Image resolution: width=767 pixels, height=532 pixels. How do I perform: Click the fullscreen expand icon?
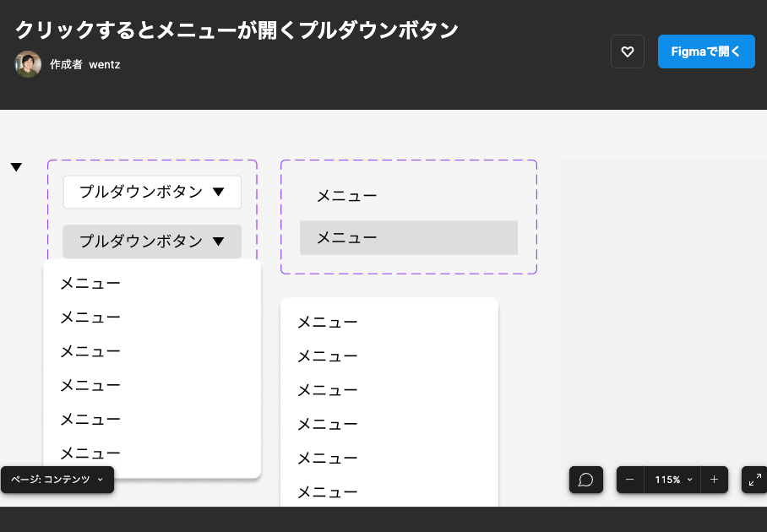[x=754, y=480]
